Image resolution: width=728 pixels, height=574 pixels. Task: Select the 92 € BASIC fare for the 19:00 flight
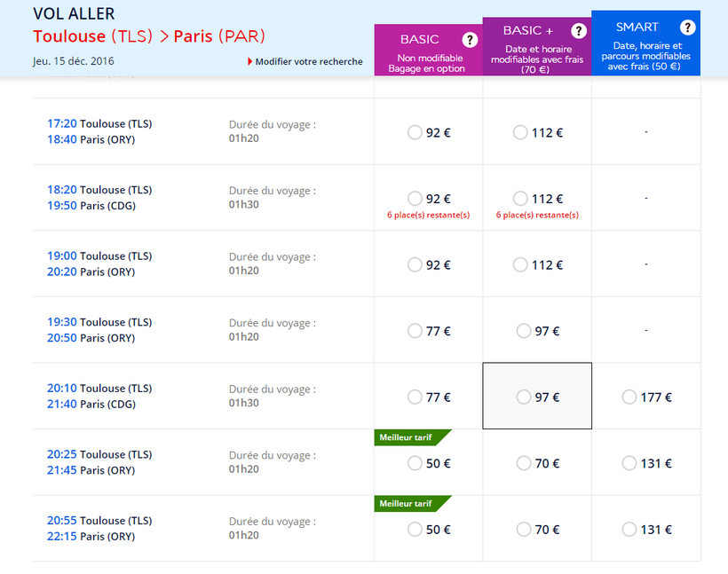coord(415,264)
